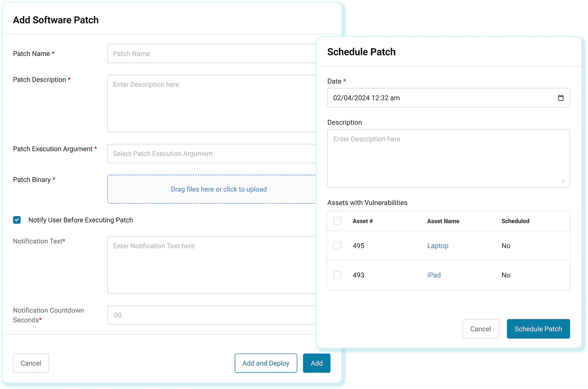This screenshot has width=588, height=389.
Task: Open the Laptop asset link
Action: tap(437, 246)
